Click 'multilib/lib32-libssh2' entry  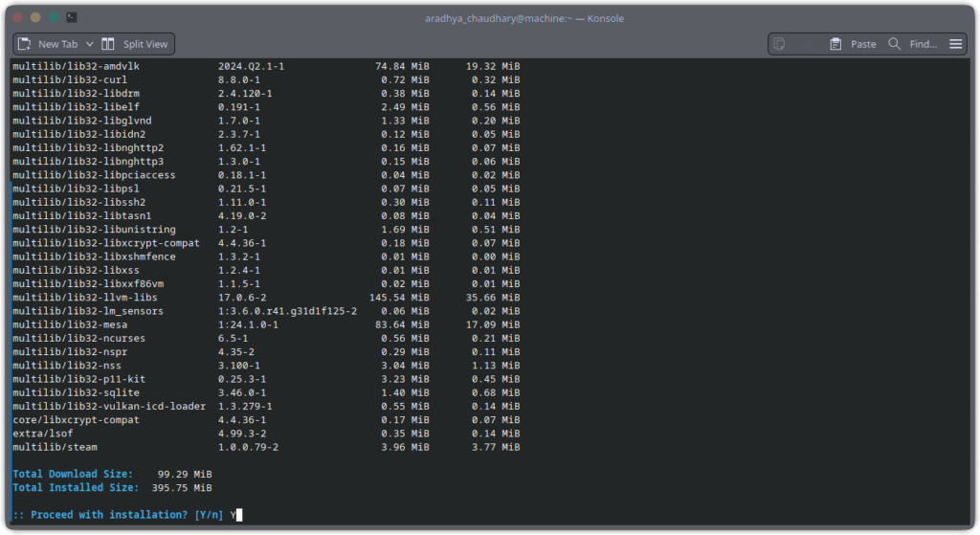[78, 203]
